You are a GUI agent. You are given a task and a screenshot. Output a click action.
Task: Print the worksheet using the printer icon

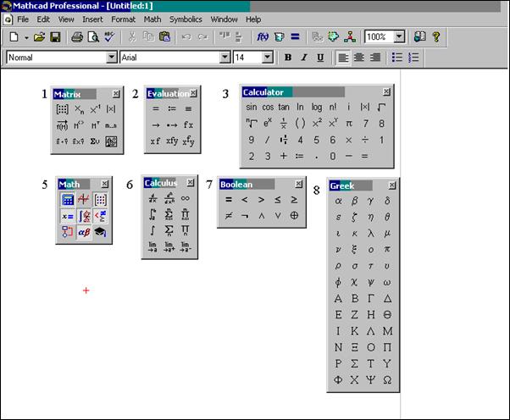[77, 36]
